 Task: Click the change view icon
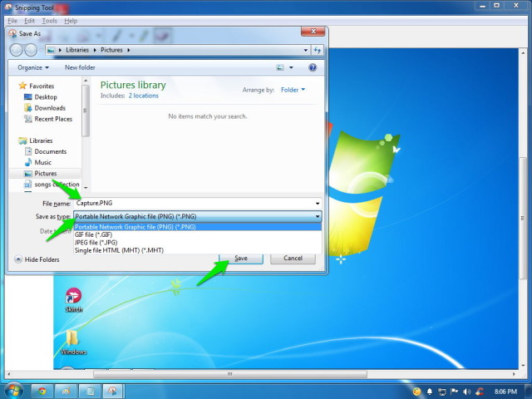(280, 67)
